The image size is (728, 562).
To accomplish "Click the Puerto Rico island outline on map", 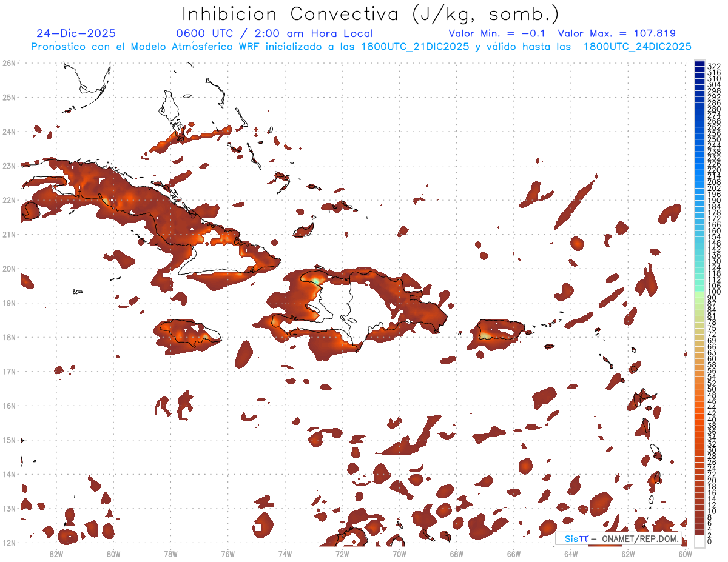I will click(501, 329).
